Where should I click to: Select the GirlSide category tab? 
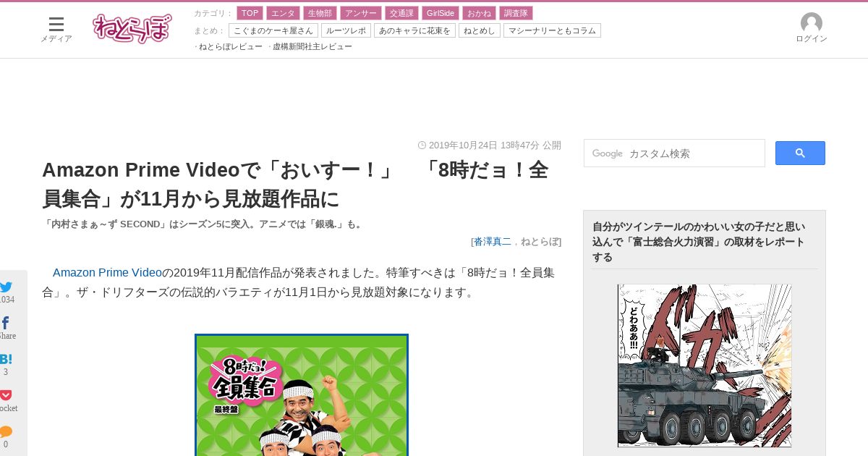click(x=441, y=13)
